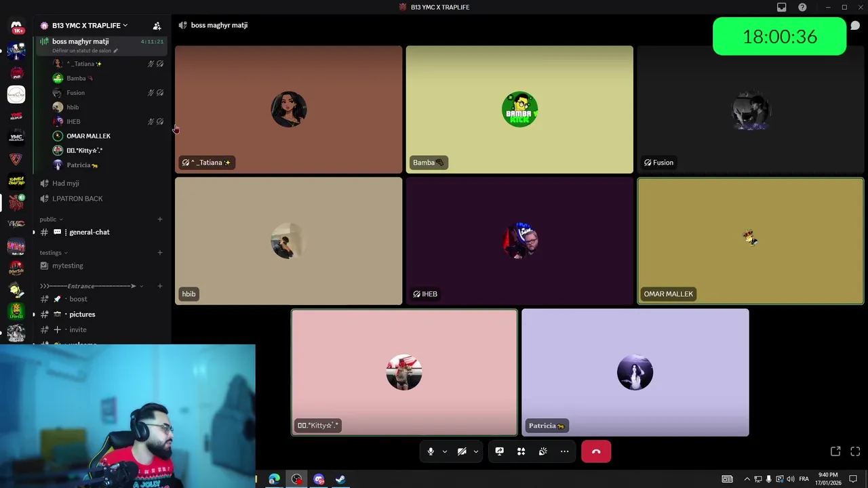The width and height of the screenshot is (868, 488).
Task: Click the boss maghyr matji call header title
Action: coord(219,26)
